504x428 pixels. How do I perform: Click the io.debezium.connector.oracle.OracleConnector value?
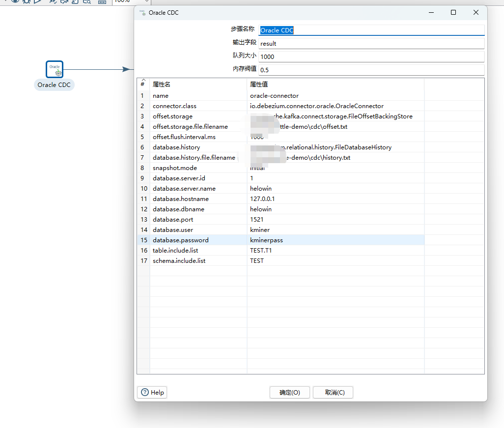click(336, 106)
